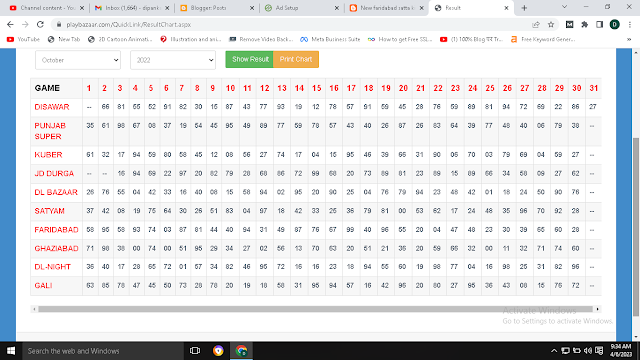Open the 2D Cartoon Animation bookmark
Viewport: 640px width, 360px height.
tap(120, 39)
